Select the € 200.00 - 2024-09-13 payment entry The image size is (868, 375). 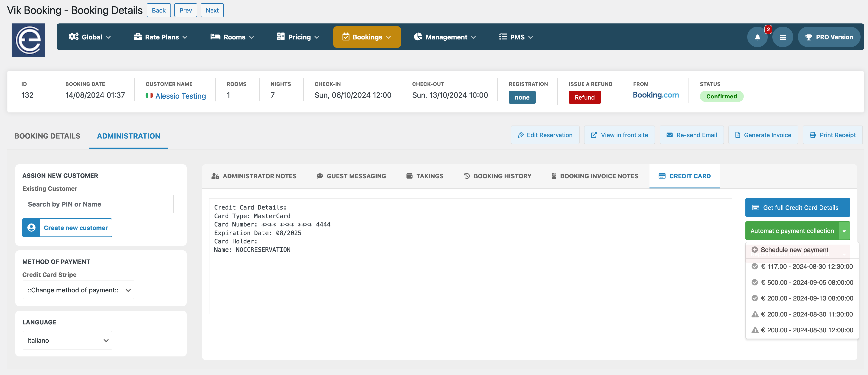pyautogui.click(x=802, y=298)
